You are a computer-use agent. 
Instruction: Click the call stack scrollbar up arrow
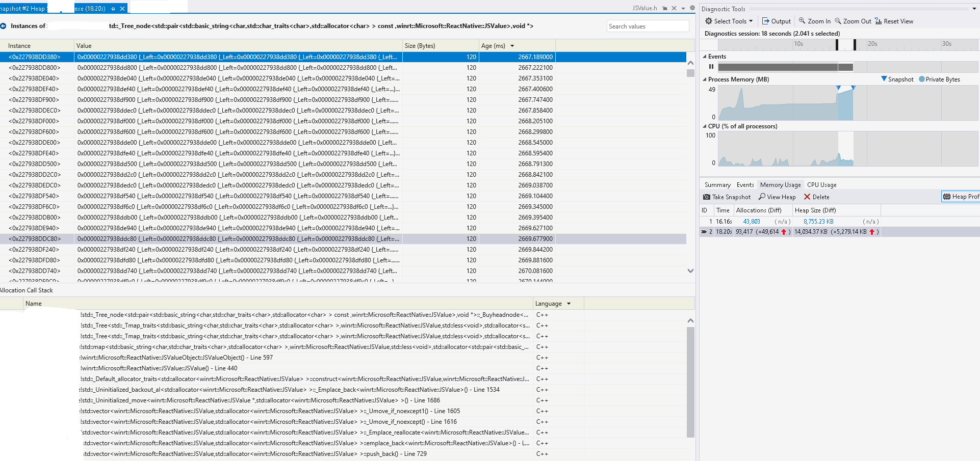690,321
